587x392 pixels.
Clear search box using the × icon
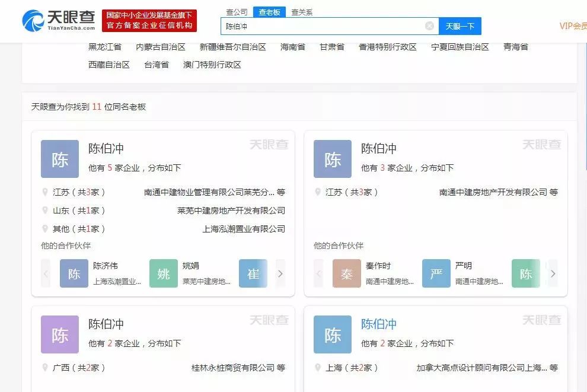click(x=429, y=26)
